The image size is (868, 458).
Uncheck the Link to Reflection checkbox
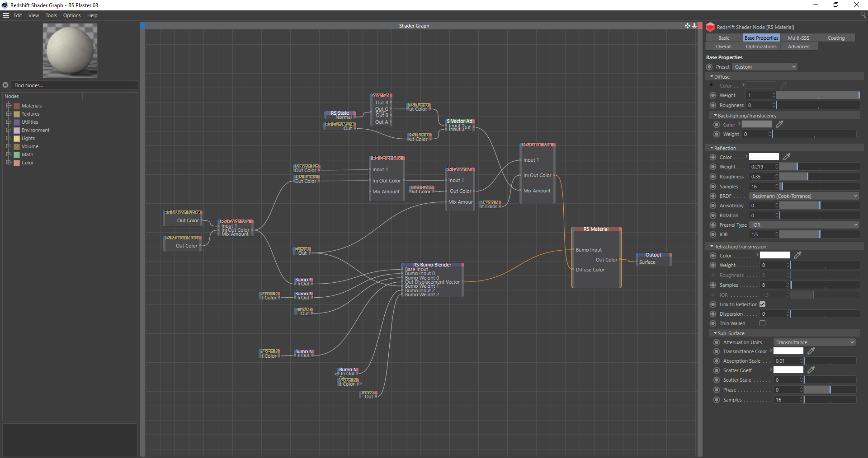pos(763,304)
